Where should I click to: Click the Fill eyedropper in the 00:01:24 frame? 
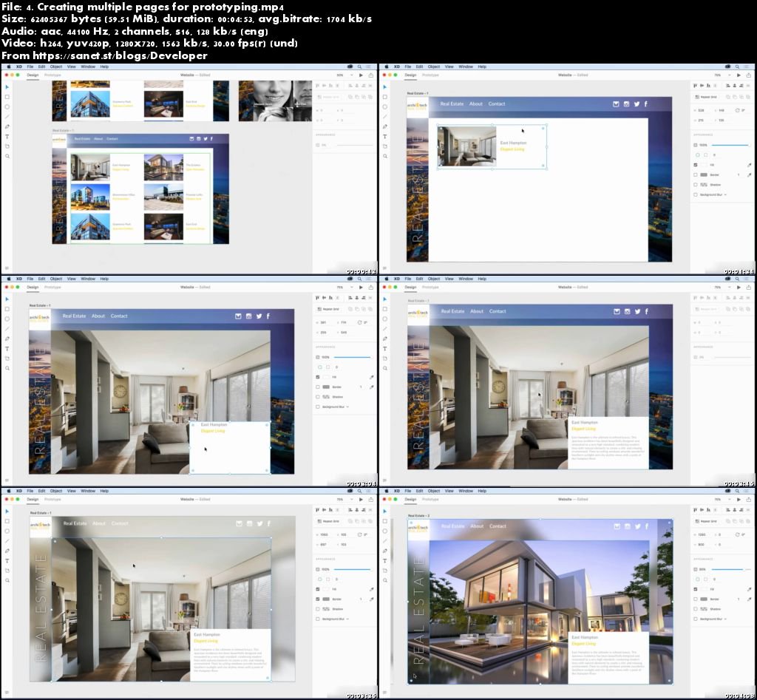point(750,165)
